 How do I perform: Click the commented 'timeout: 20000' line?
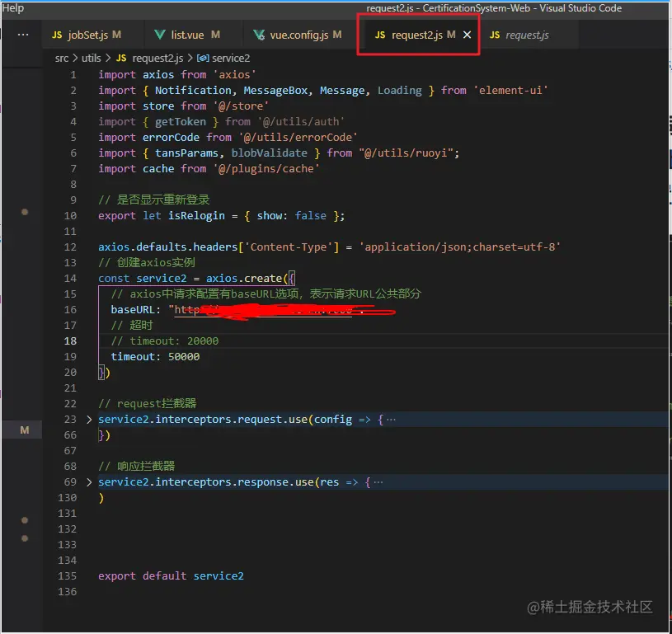(165, 341)
